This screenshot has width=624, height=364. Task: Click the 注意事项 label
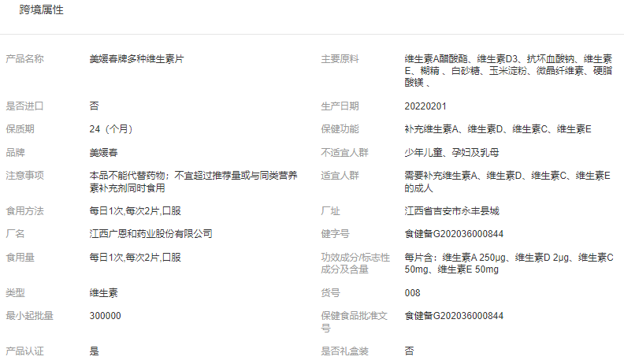24,176
